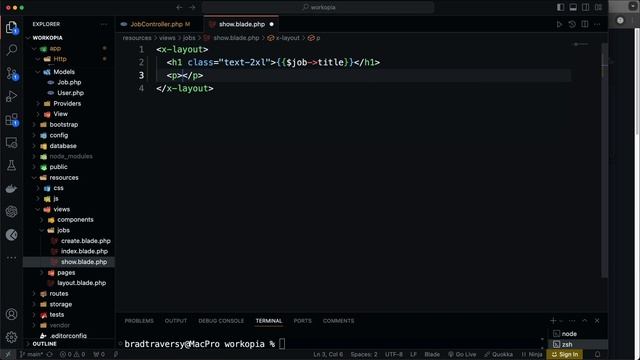
Task: Go forward with the navigation arrow
Action: click(x=192, y=7)
